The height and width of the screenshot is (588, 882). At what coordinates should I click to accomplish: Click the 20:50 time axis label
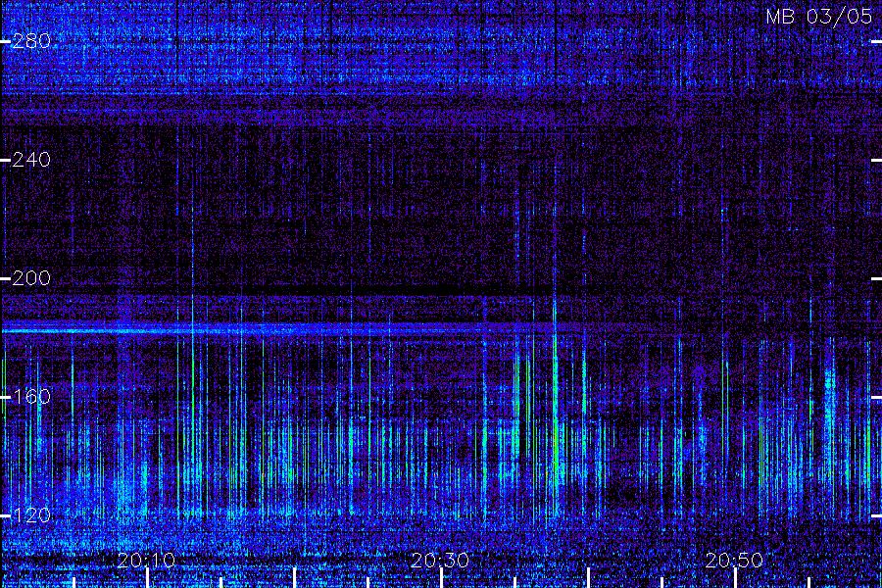734,561
